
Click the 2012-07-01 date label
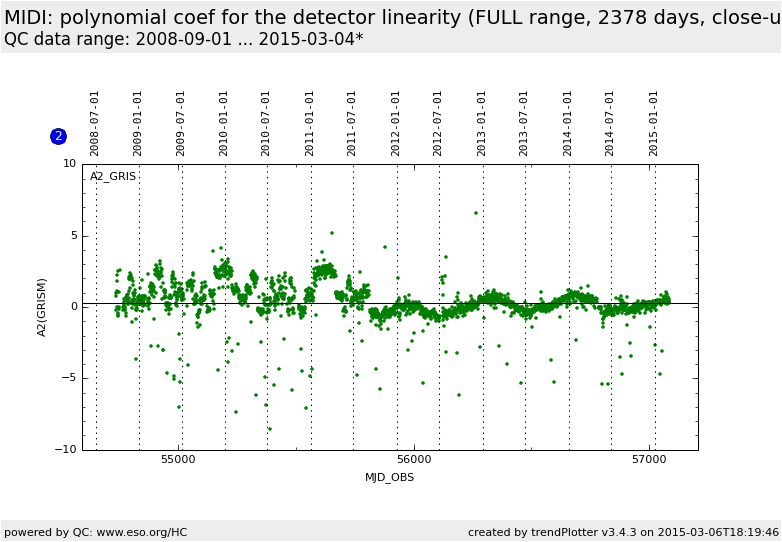[x=438, y=123]
